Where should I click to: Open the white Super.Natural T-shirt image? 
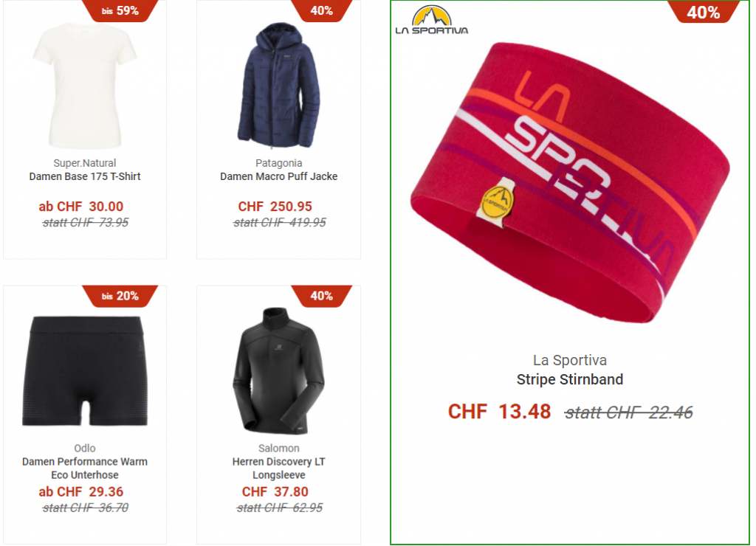[x=85, y=86]
